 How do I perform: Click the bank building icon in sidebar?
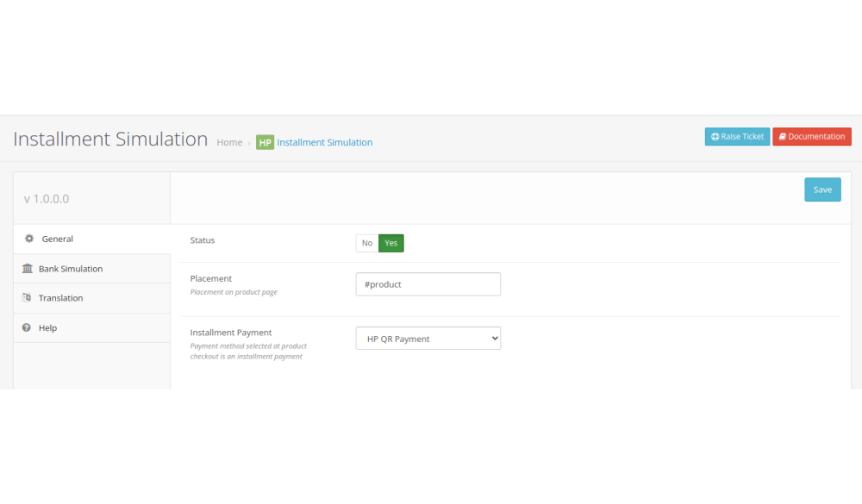pyautogui.click(x=28, y=269)
